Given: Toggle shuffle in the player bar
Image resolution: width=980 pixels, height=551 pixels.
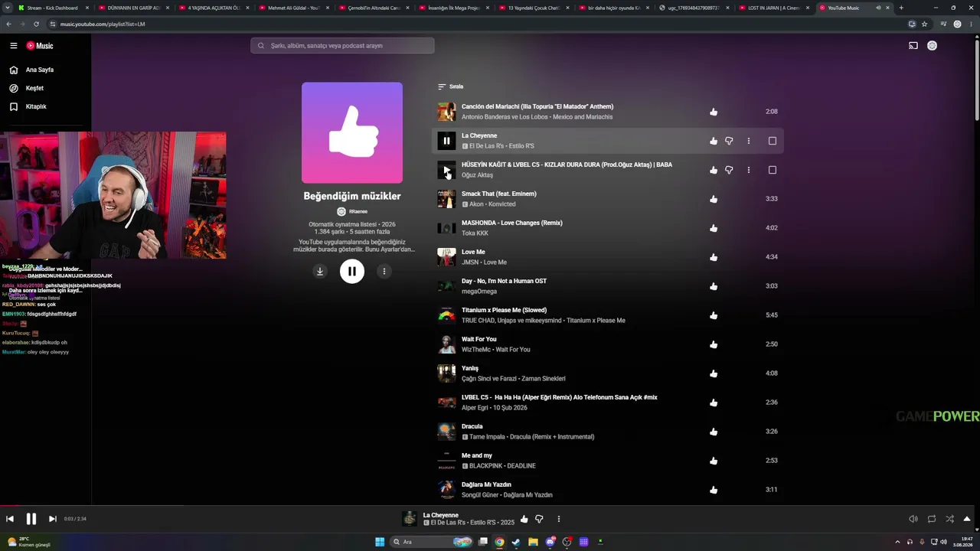Looking at the screenshot, I should click(950, 519).
